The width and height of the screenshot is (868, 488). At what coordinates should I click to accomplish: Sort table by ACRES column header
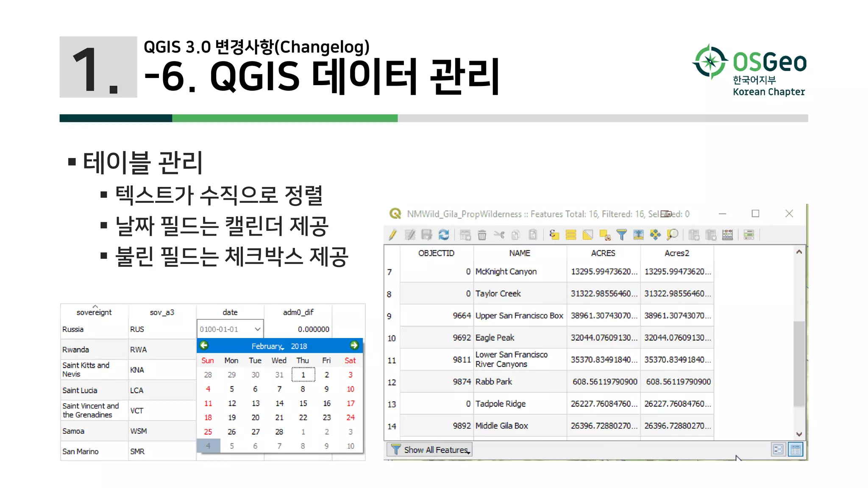(x=603, y=253)
